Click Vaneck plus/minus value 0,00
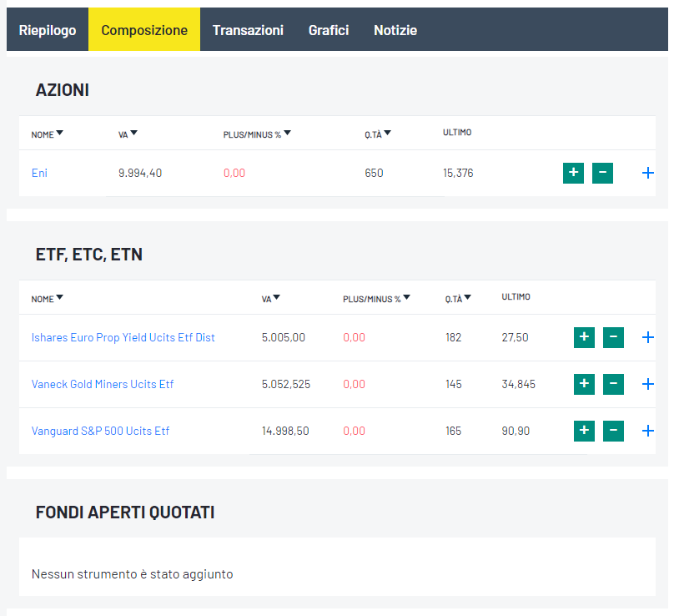 coord(354,384)
